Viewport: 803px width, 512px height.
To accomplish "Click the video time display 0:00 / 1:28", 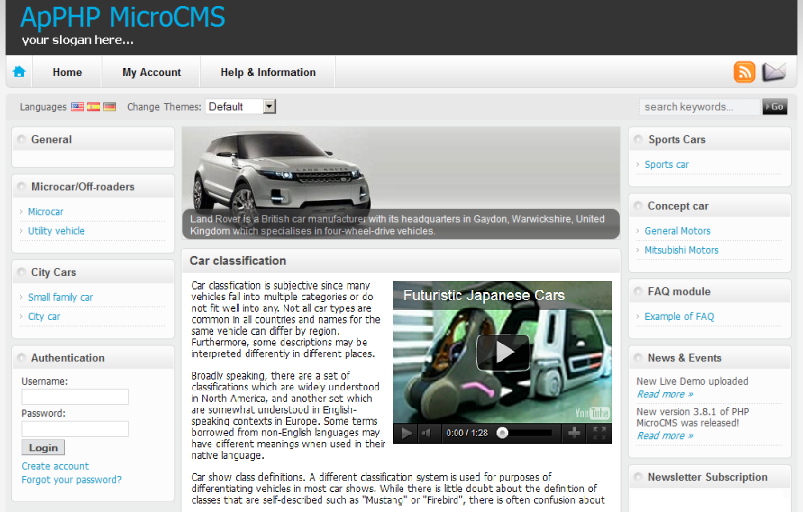I will (467, 433).
